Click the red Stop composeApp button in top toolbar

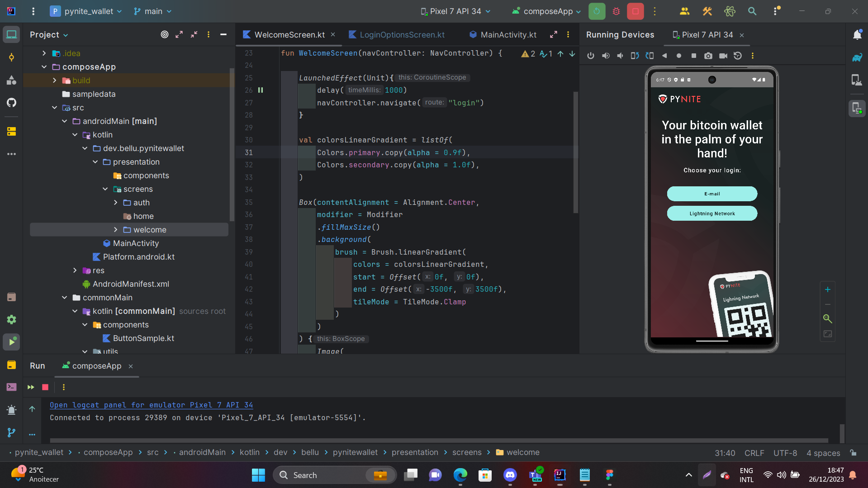tap(635, 11)
